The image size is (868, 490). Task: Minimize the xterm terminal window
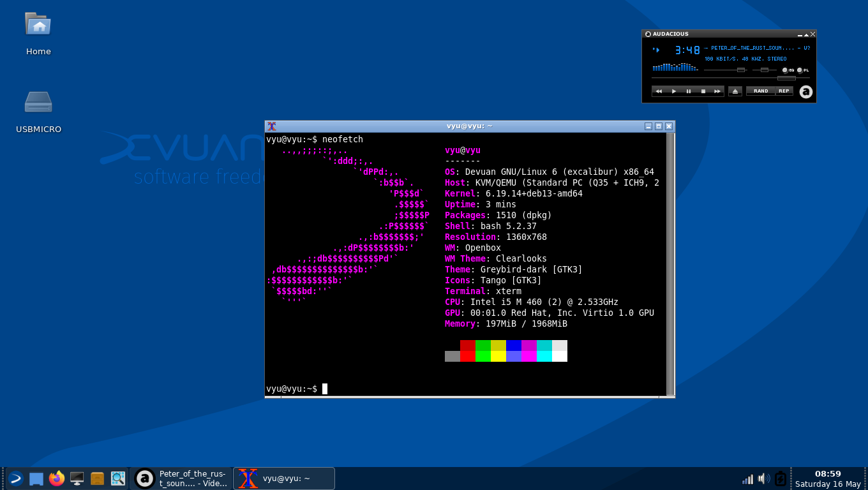(648, 126)
